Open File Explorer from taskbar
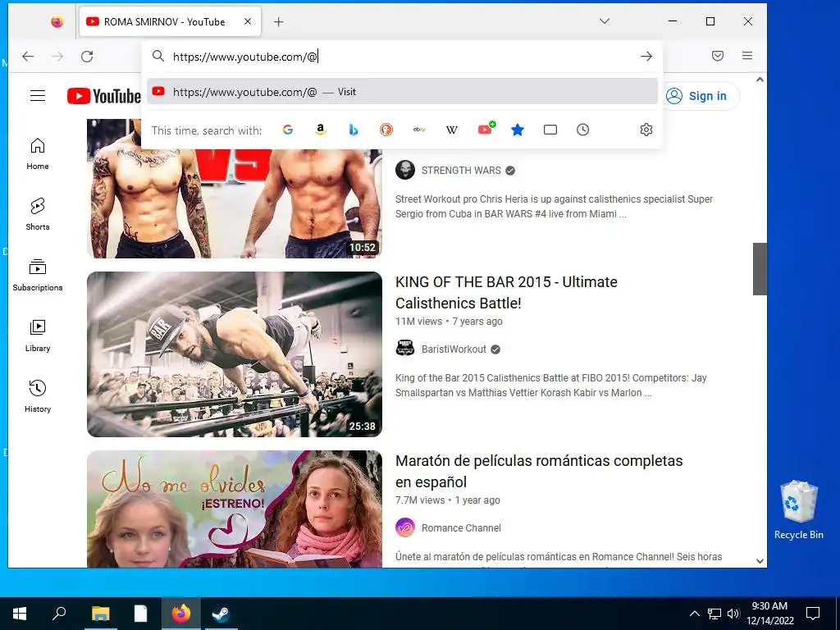 tap(100, 614)
